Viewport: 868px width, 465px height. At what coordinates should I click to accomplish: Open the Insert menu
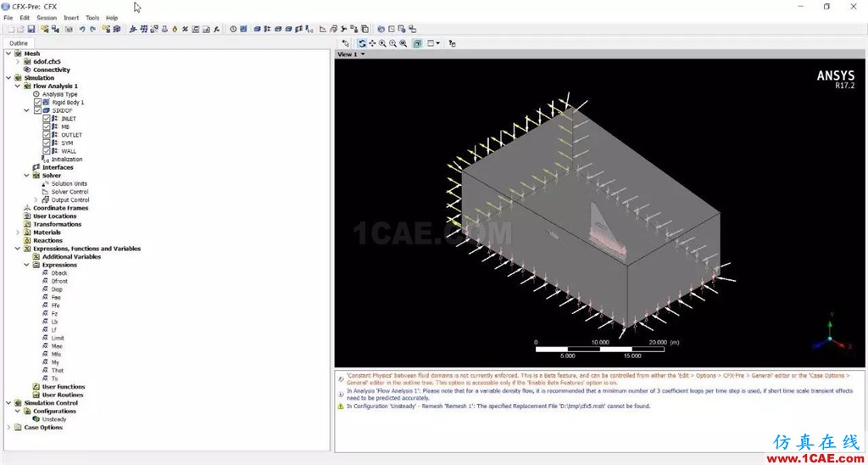(71, 18)
